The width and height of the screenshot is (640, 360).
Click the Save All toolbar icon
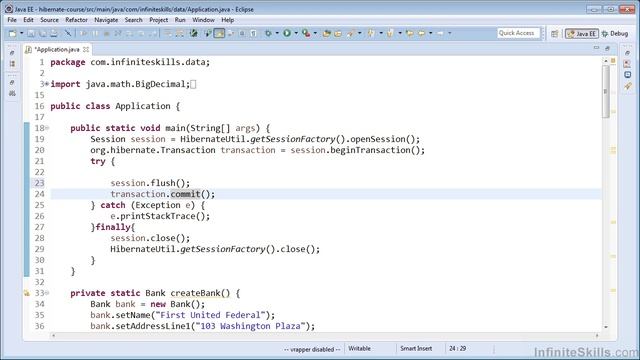(42, 33)
